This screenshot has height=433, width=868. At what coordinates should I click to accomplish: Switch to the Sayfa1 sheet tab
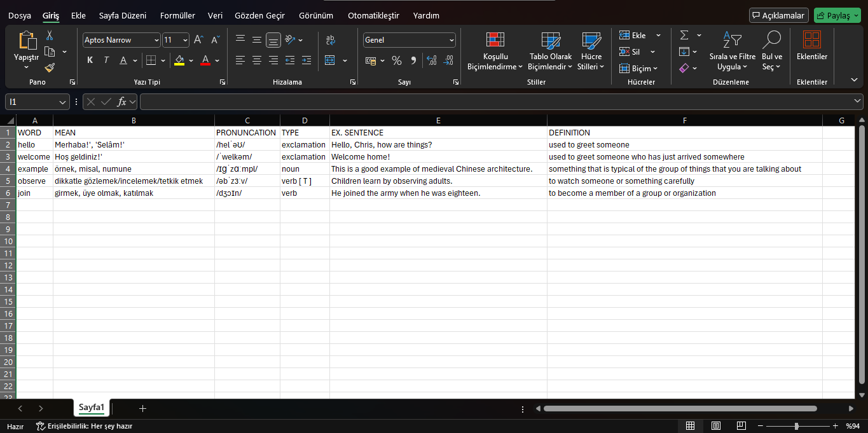coord(92,408)
